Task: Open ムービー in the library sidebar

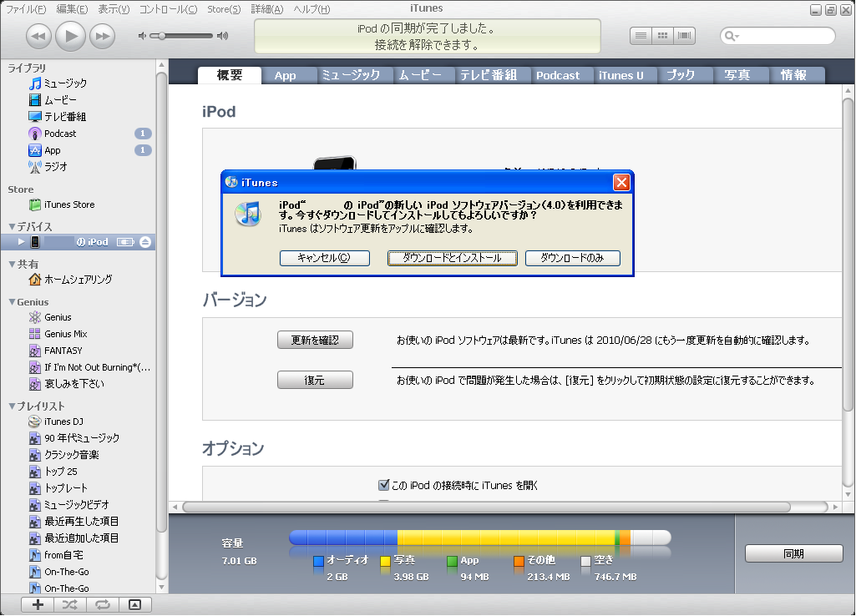Action: 53,100
